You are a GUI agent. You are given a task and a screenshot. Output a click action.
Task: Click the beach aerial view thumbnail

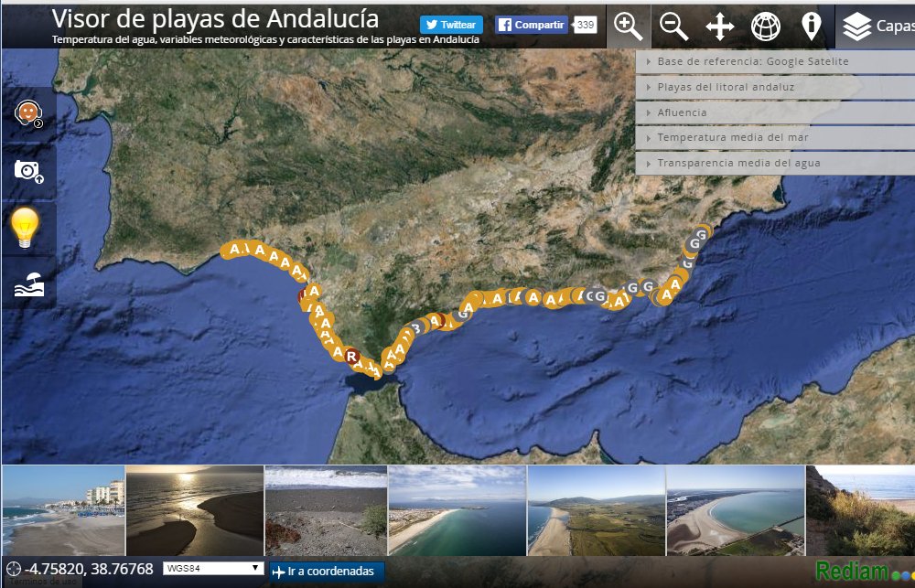click(x=457, y=508)
